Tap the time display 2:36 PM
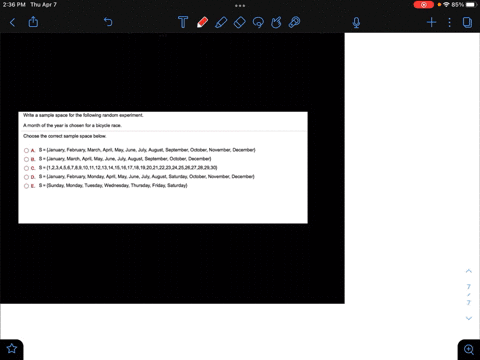Image resolution: width=480 pixels, height=360 pixels. [14, 5]
